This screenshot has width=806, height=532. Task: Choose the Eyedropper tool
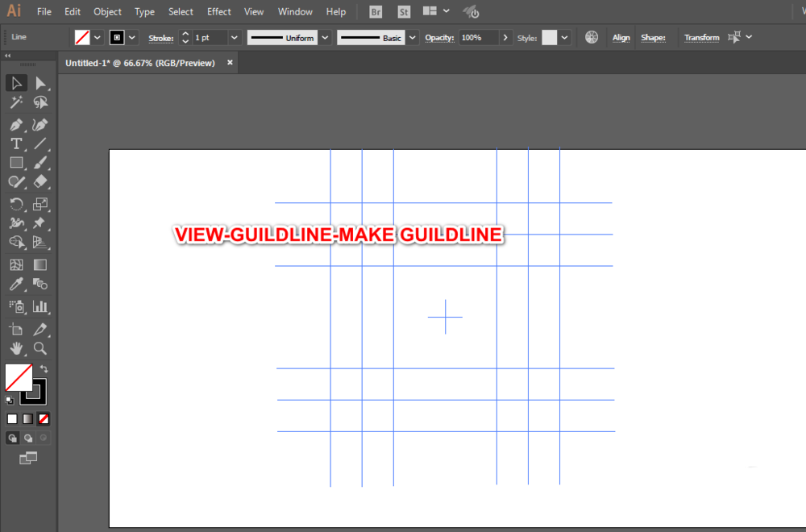click(16, 285)
